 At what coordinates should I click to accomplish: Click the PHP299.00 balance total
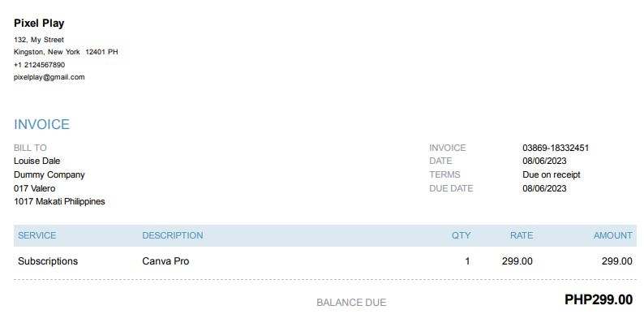click(x=598, y=300)
